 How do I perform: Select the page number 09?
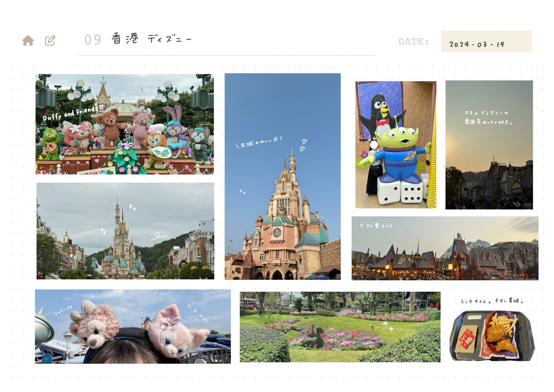coord(93,40)
